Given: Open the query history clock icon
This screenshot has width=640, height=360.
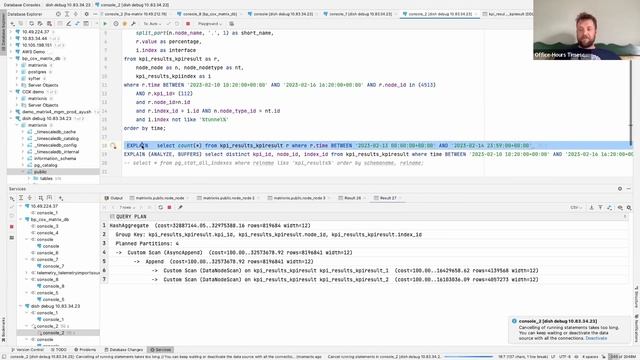Looking at the screenshot, I should pyautogui.click(x=116, y=24).
